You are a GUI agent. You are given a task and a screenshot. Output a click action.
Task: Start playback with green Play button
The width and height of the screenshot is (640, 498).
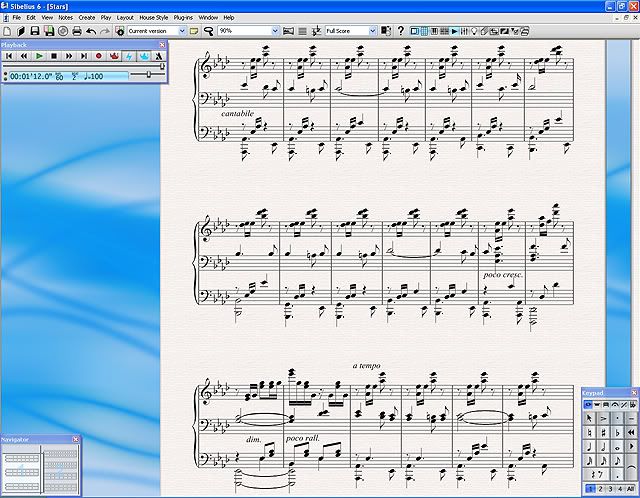[x=39, y=56]
